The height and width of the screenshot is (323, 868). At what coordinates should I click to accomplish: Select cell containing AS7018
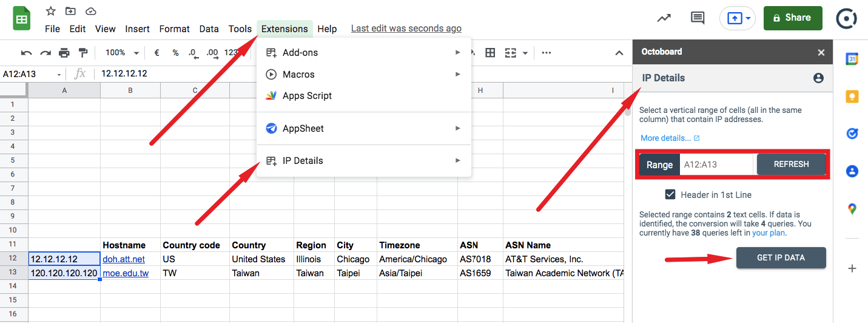point(480,259)
